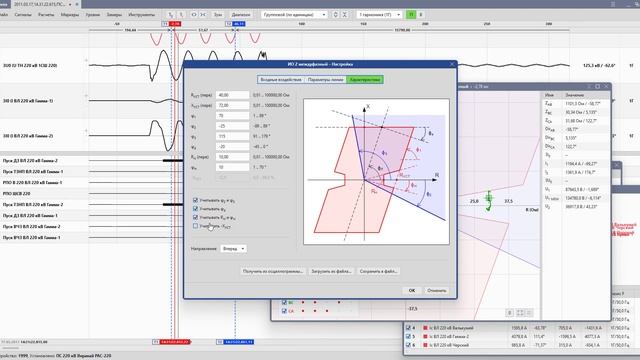Click the horizontal compress icon in toolbar

203,15
